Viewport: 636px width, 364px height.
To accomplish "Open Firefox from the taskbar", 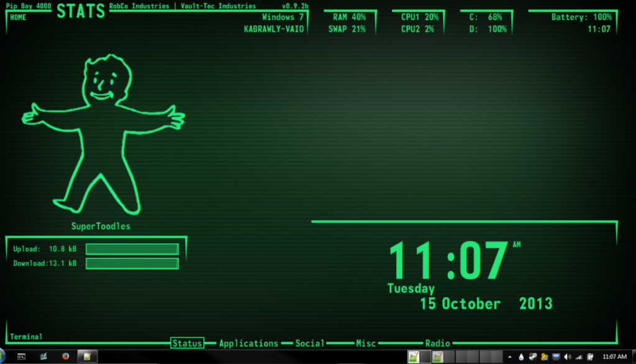I will coord(65,357).
